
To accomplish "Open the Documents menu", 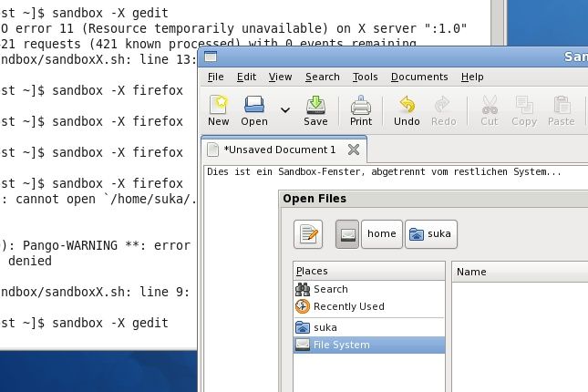I will coord(419,77).
